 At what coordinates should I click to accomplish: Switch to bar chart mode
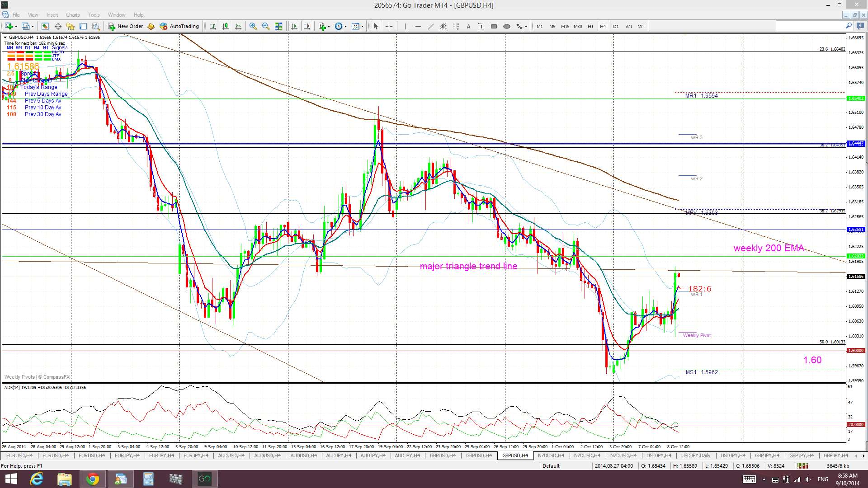pyautogui.click(x=213, y=26)
